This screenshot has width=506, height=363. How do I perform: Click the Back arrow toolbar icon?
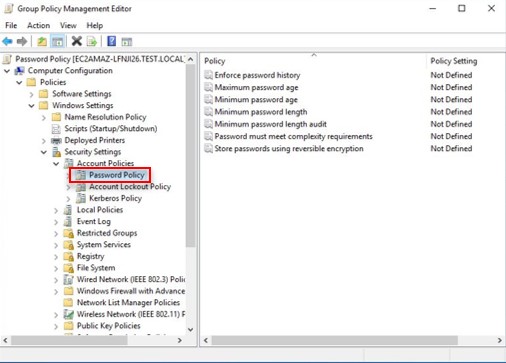pos(7,42)
